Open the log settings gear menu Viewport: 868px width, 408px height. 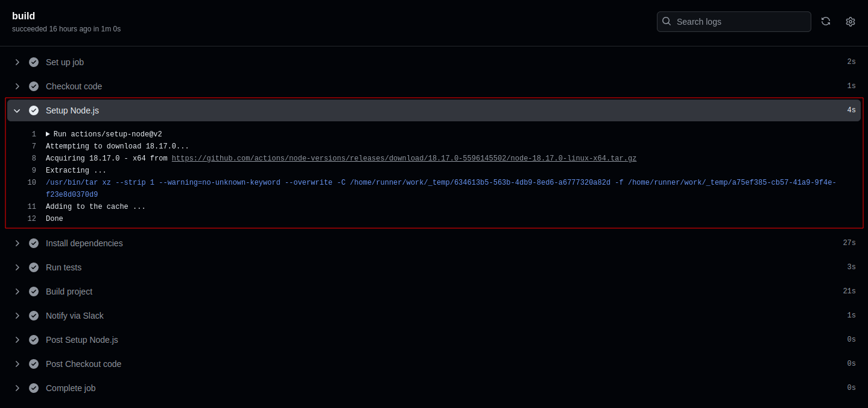(851, 22)
